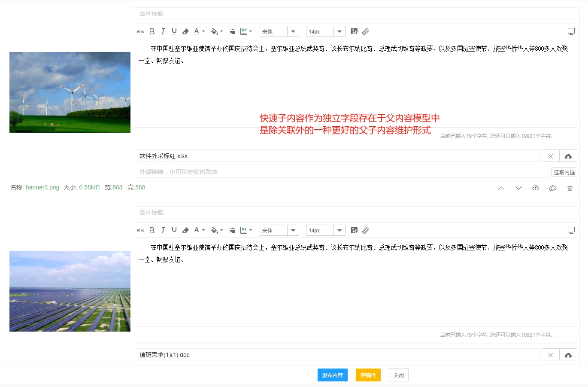This screenshot has height=387, width=588.
Task: Open the text alignment dropdown in the solar panel editor
Action: [x=246, y=230]
